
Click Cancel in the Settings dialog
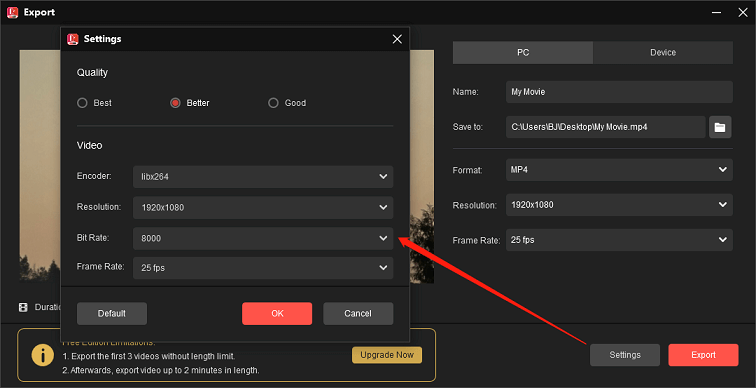(358, 313)
